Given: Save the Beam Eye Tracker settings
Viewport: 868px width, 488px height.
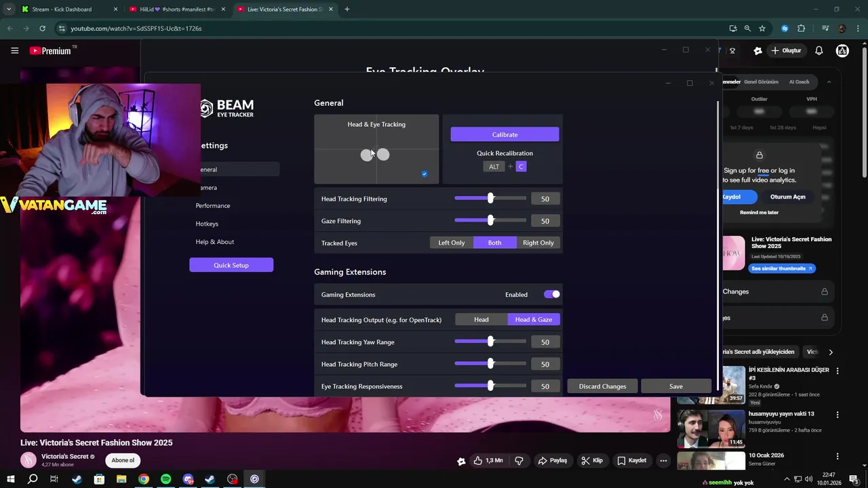Looking at the screenshot, I should click(x=676, y=386).
